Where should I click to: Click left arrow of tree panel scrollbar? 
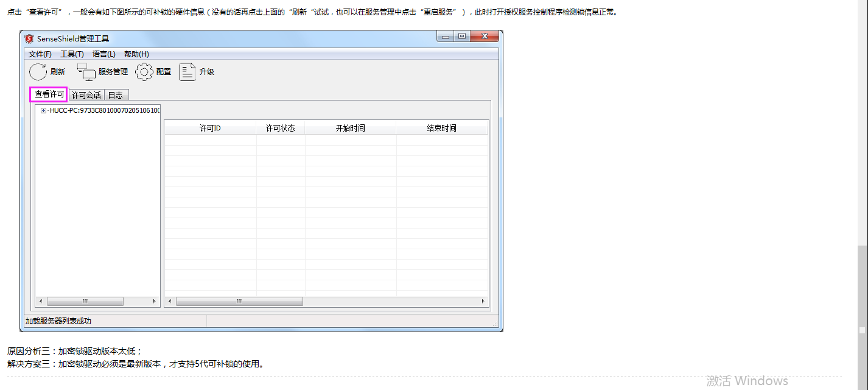tap(41, 301)
